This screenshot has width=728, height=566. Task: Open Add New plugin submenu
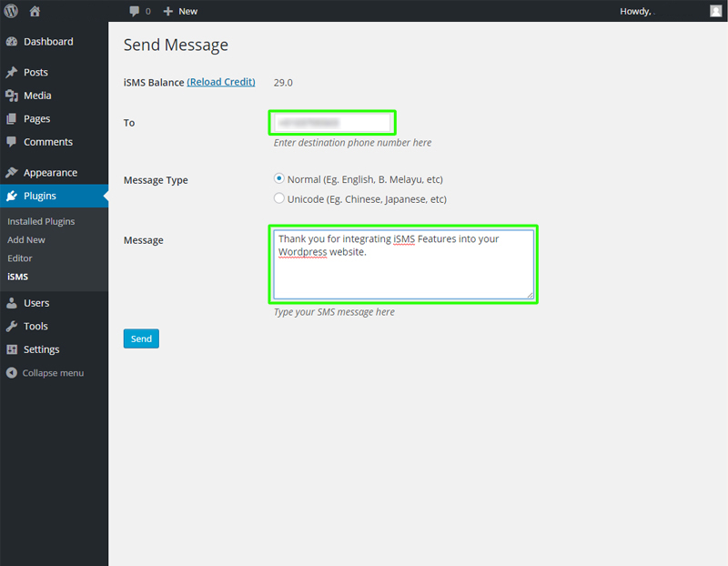coord(26,240)
